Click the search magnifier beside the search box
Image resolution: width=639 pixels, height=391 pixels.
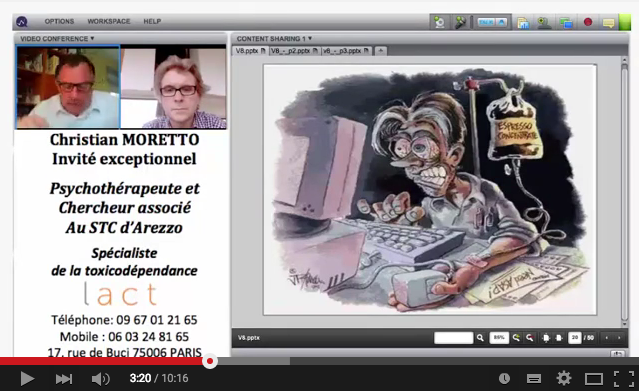click(480, 338)
